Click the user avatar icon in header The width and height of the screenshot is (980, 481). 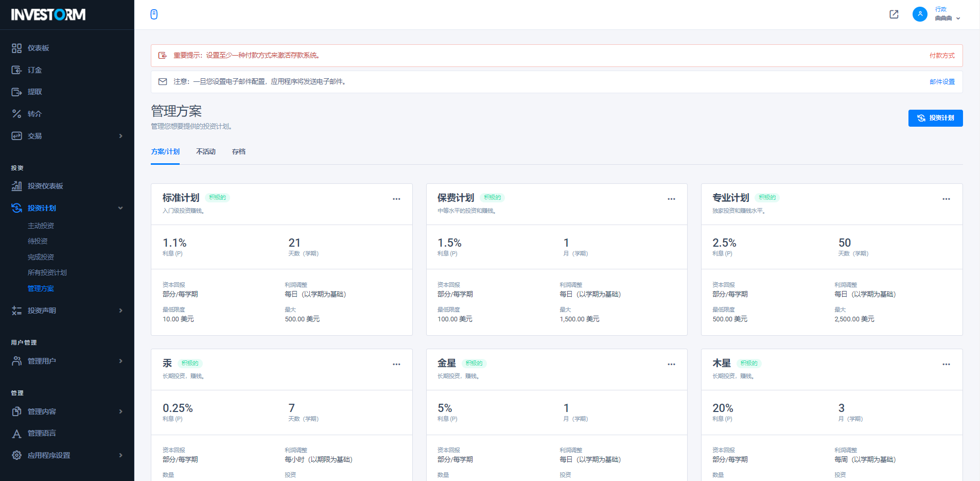(920, 14)
